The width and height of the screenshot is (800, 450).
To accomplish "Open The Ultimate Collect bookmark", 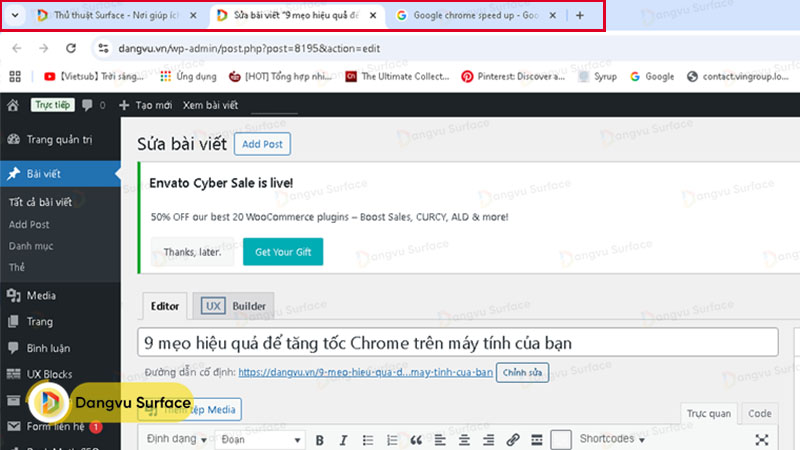I will 397,77.
